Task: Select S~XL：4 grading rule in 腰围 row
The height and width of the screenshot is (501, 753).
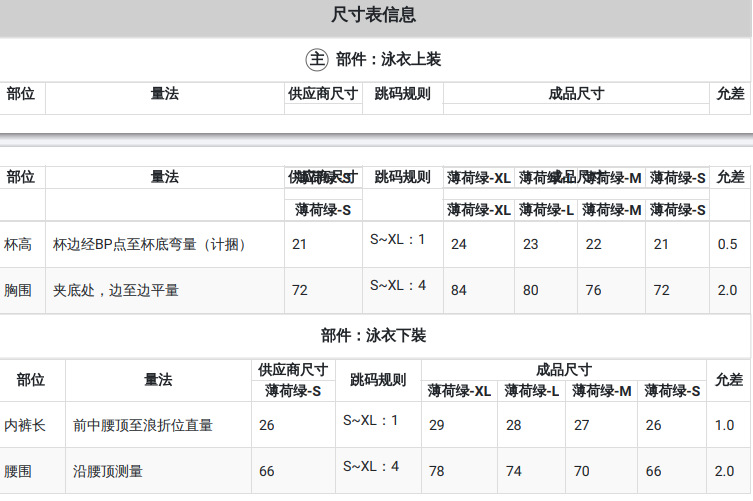Action: coord(371,466)
